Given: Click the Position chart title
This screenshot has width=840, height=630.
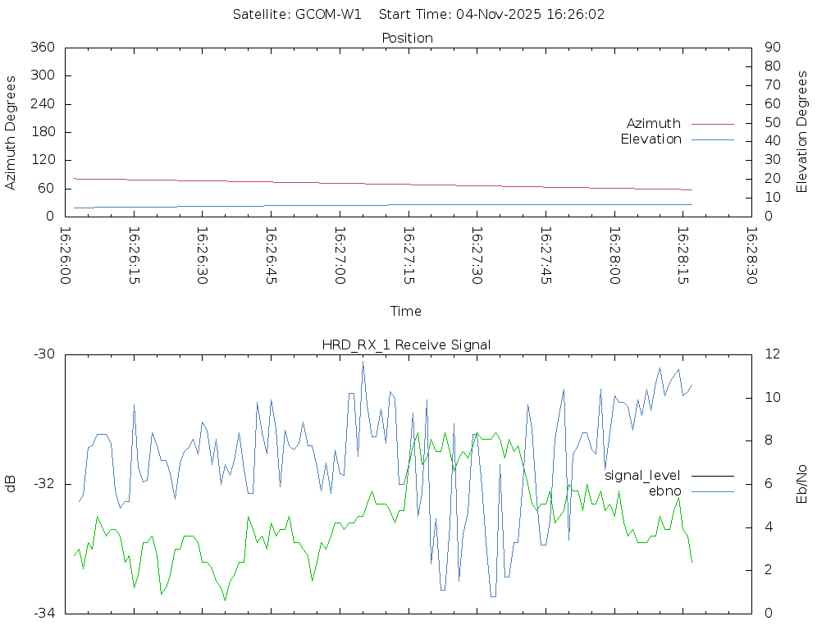Looking at the screenshot, I should (x=408, y=38).
